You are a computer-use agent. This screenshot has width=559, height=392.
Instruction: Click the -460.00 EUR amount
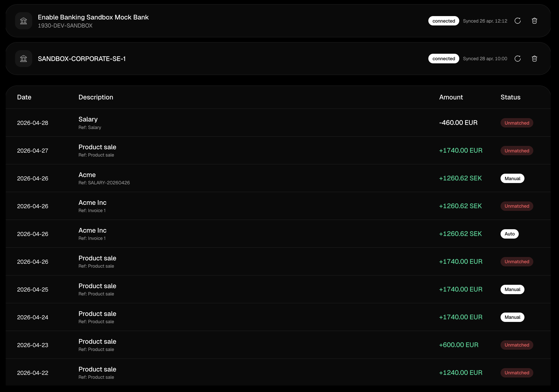click(458, 123)
